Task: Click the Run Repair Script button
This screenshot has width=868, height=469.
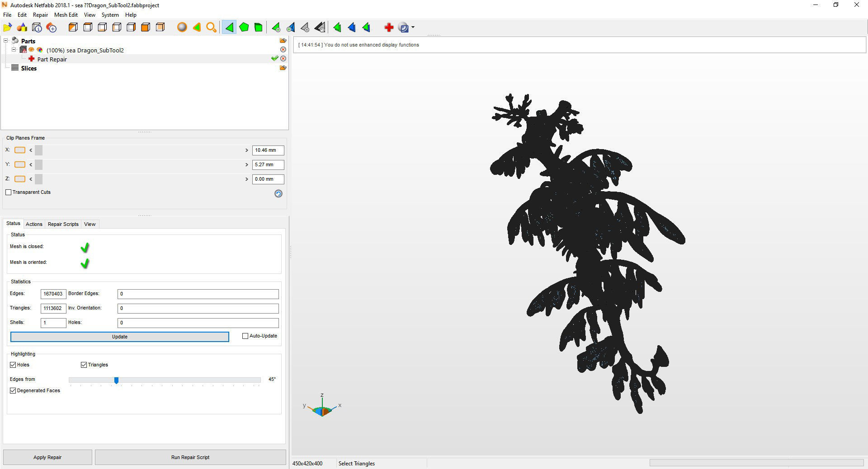Action: 190,457
